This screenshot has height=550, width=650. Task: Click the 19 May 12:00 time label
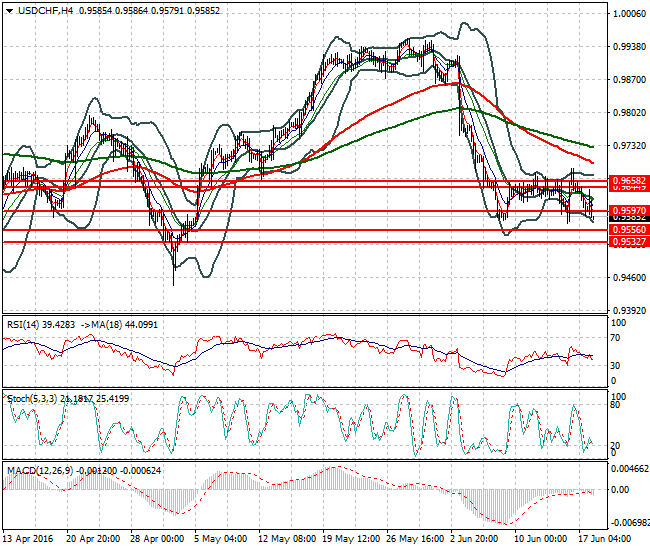[351, 539]
